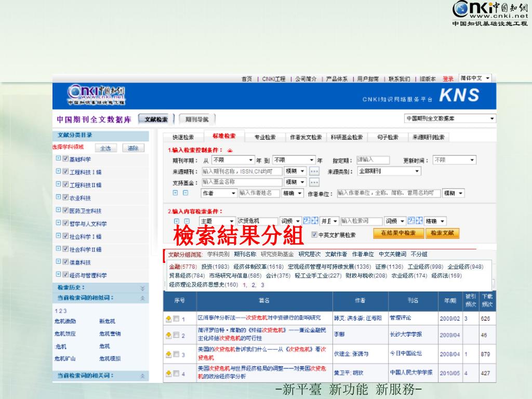Toggle the 信息科技 checkbox
532x399 pixels.
[66, 262]
